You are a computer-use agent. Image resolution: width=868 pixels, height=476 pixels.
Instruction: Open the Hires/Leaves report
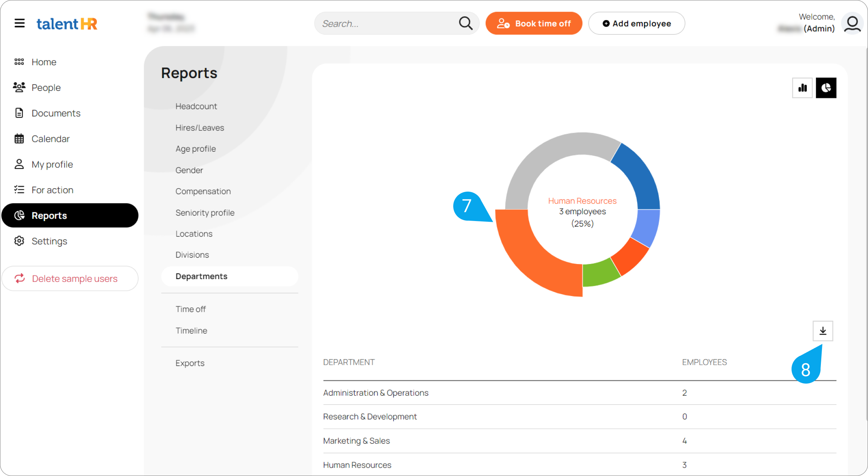coord(200,128)
